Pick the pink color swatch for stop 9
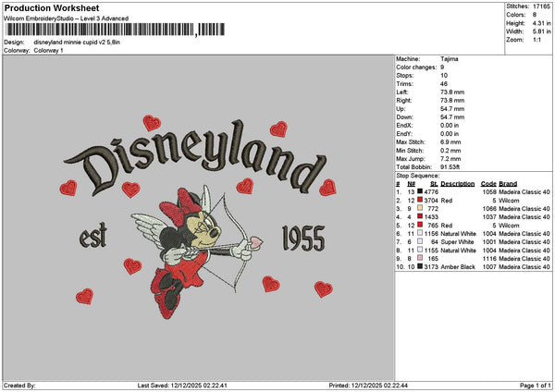This screenshot has height=392, width=555. [421, 258]
